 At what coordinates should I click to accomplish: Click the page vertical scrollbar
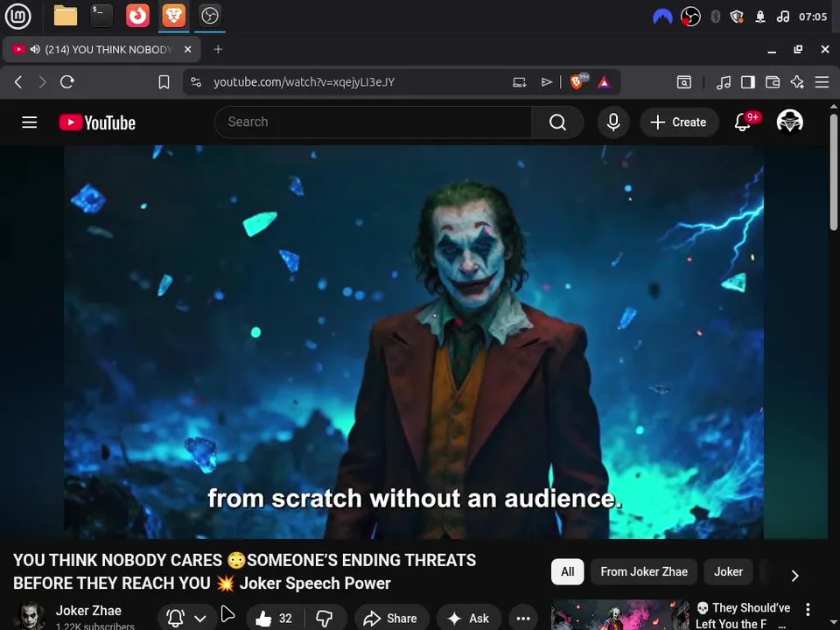coord(834,173)
